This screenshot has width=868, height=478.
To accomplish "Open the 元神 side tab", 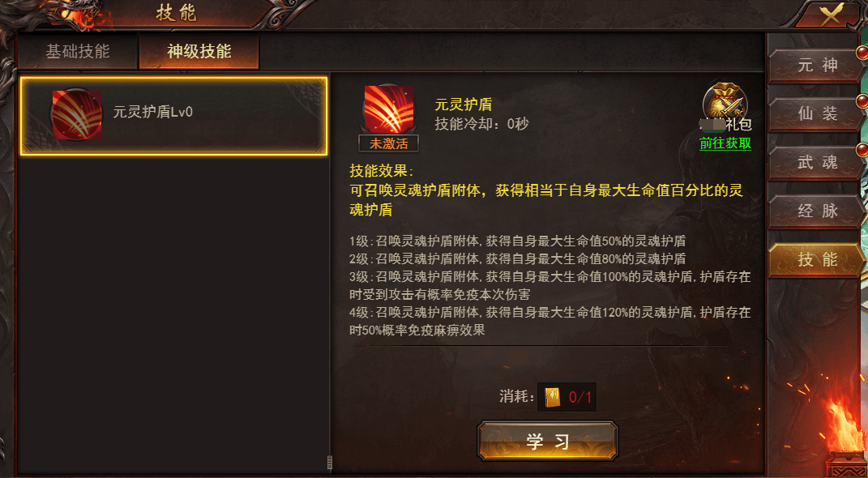I will 815,66.
